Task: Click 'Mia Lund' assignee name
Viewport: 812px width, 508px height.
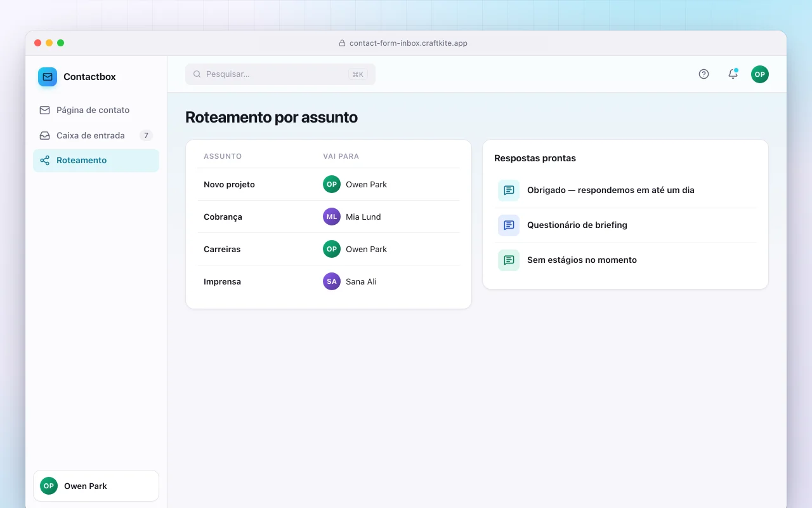Action: pos(363,217)
